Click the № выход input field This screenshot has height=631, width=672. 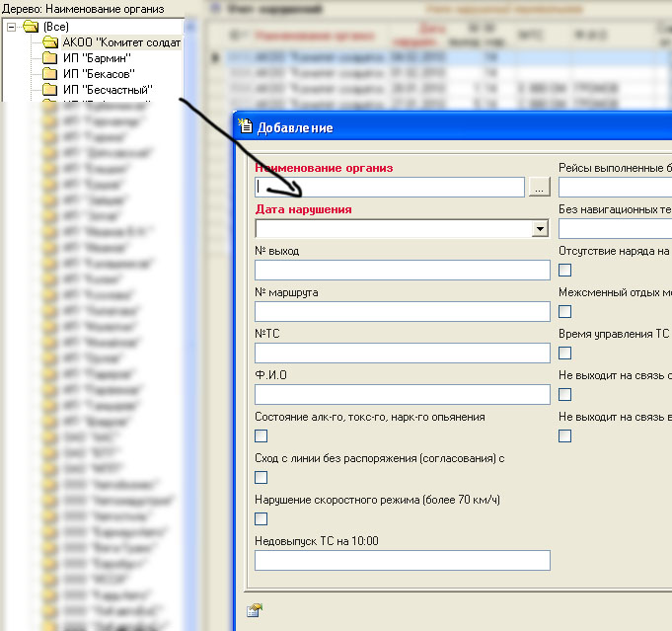(402, 270)
